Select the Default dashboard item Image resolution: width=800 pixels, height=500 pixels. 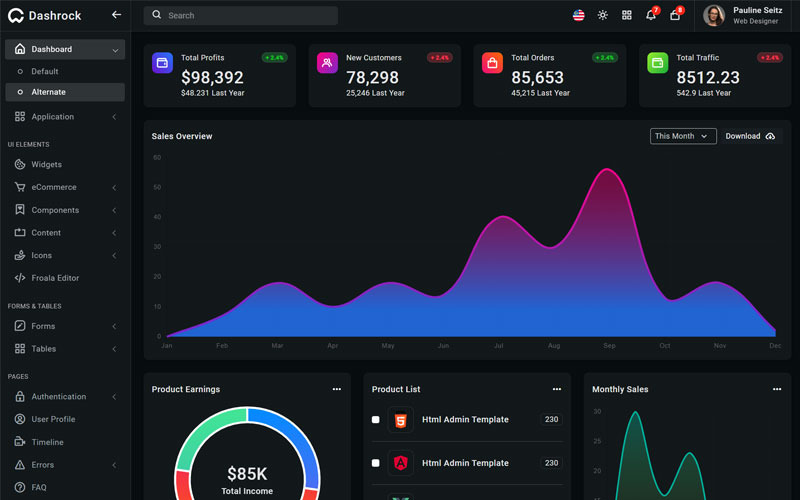tap(65, 71)
